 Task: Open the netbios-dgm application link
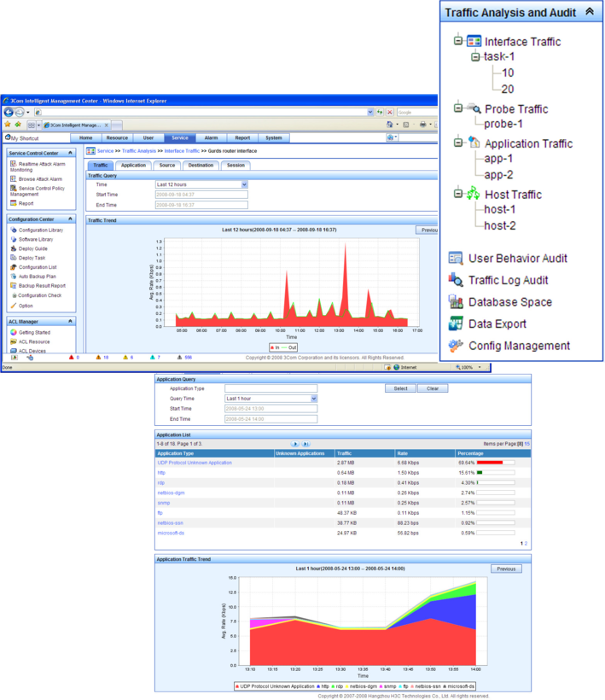[x=171, y=493]
